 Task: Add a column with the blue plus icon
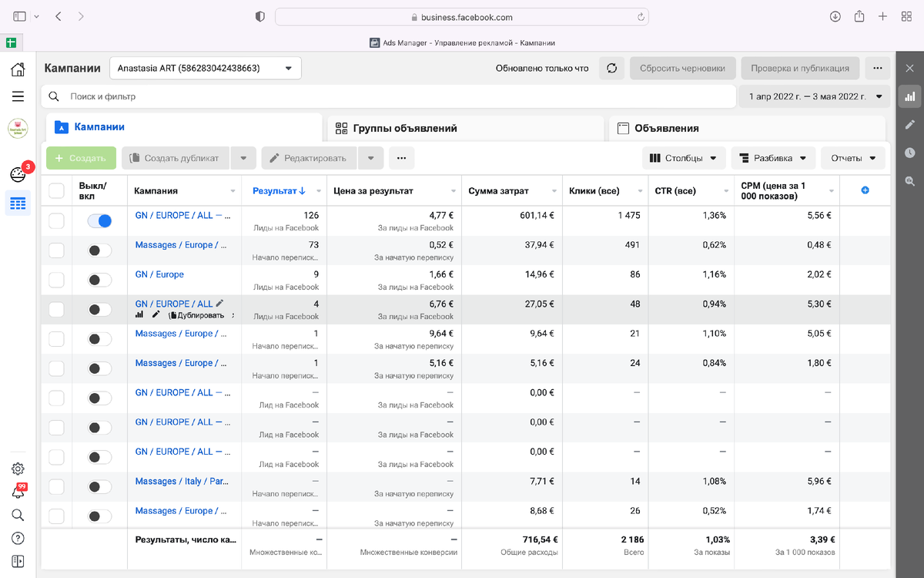(x=865, y=190)
